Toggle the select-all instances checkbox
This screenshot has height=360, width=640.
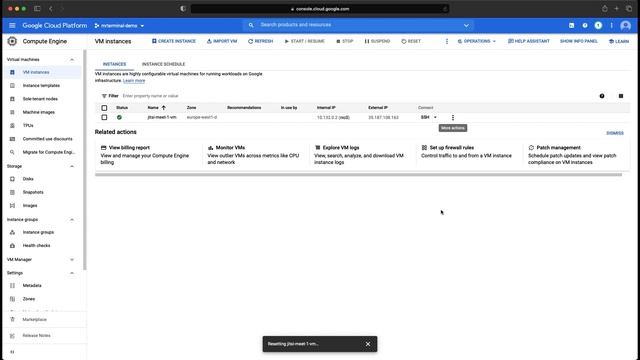104,108
